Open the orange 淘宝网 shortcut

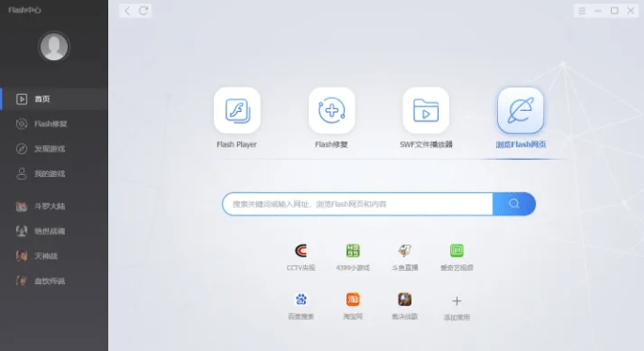(x=353, y=306)
